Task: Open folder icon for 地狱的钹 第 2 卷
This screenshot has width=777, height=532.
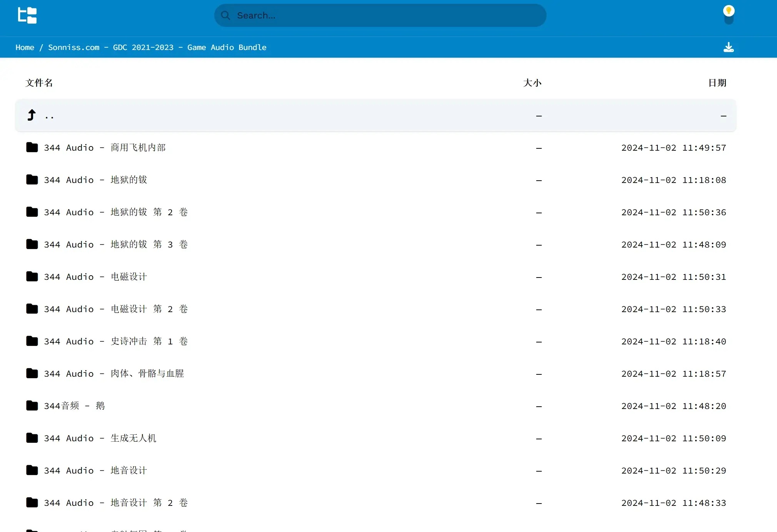Action: (32, 212)
